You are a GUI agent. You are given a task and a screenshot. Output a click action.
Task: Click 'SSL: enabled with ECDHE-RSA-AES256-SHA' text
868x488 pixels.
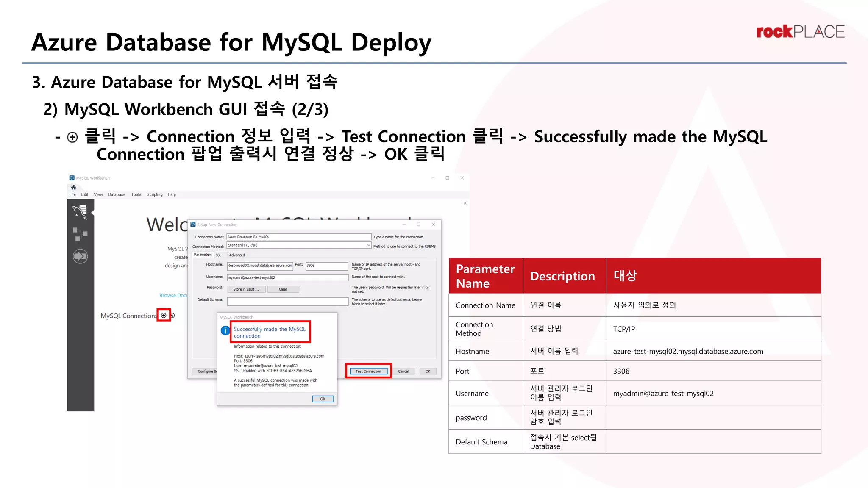coord(273,371)
